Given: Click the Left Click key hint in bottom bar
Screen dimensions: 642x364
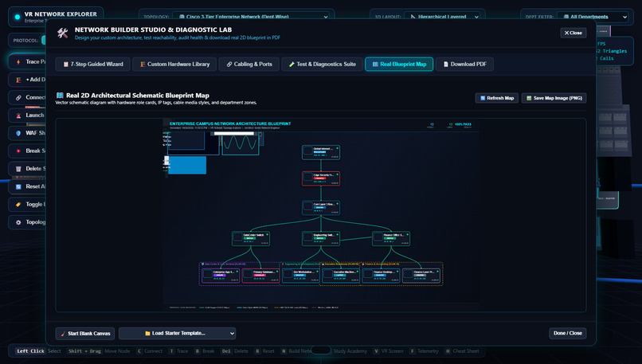Looking at the screenshot, I should [31, 351].
